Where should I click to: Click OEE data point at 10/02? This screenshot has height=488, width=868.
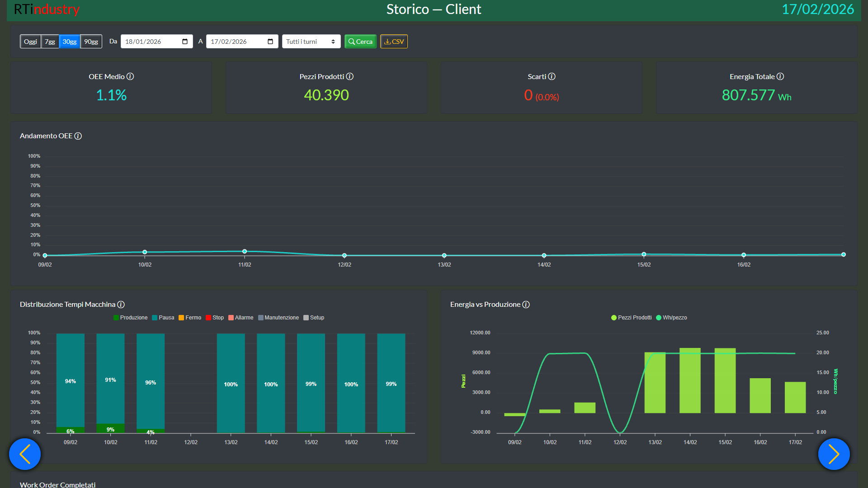point(145,252)
